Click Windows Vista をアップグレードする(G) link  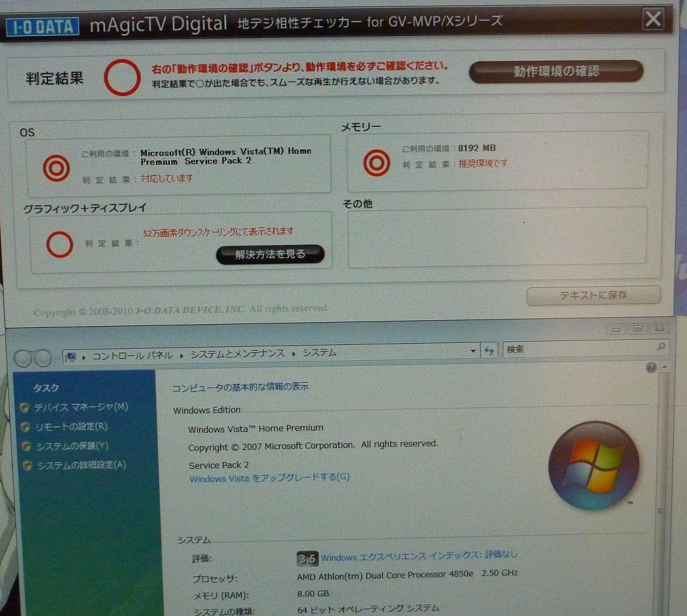(x=270, y=478)
